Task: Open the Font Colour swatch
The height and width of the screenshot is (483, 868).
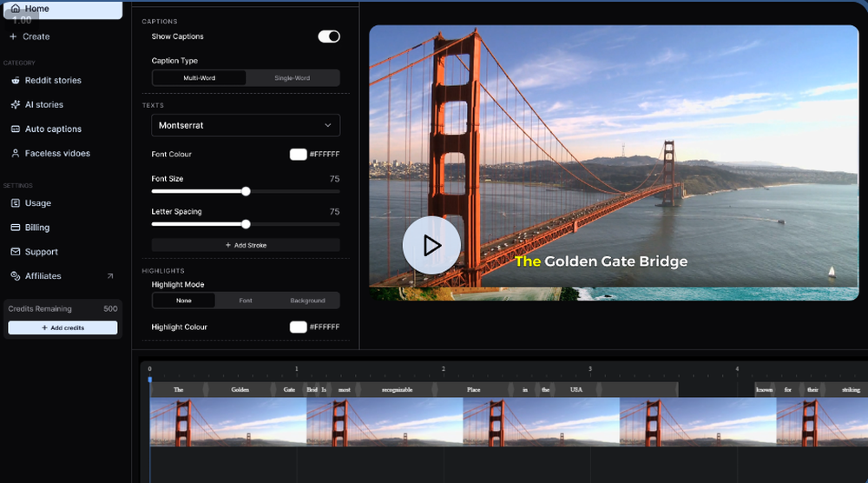Action: click(298, 155)
